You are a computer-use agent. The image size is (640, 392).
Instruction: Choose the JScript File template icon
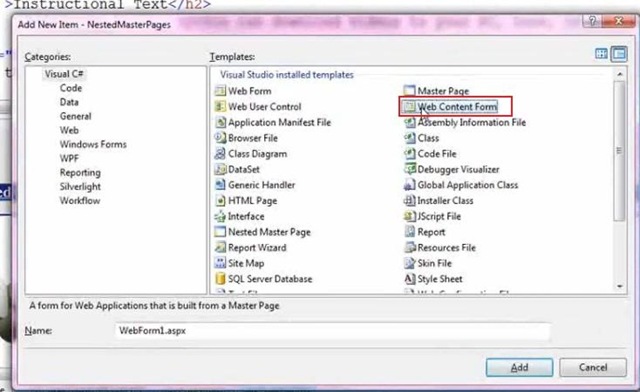(x=409, y=216)
